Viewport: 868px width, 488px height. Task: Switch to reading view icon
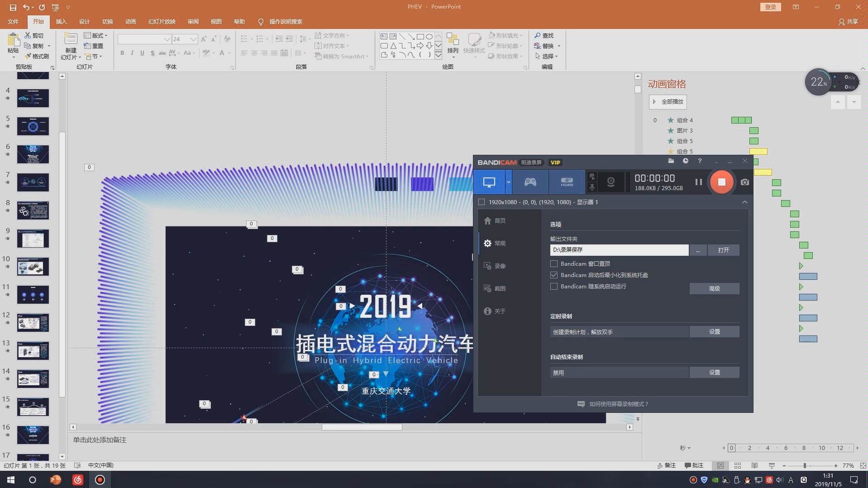pos(754,465)
